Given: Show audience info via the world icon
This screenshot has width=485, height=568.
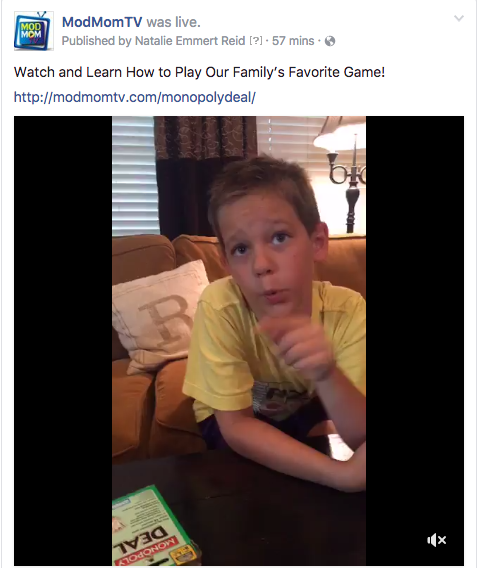Looking at the screenshot, I should click(x=330, y=41).
